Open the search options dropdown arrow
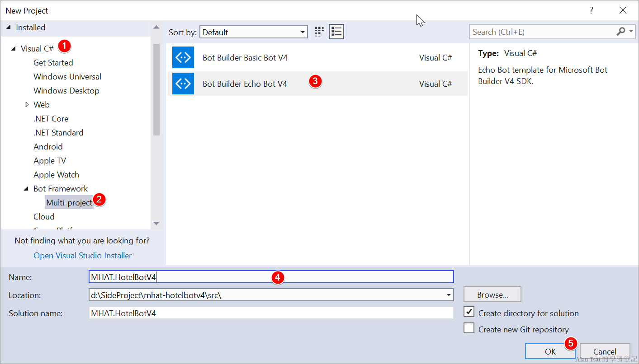The height and width of the screenshot is (364, 639). (631, 32)
